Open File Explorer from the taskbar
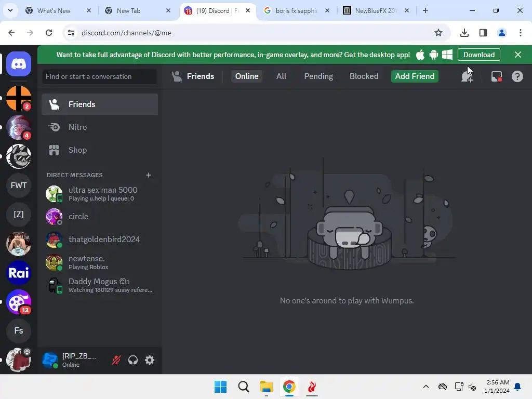Viewport: 532px width, 399px height. pyautogui.click(x=267, y=387)
